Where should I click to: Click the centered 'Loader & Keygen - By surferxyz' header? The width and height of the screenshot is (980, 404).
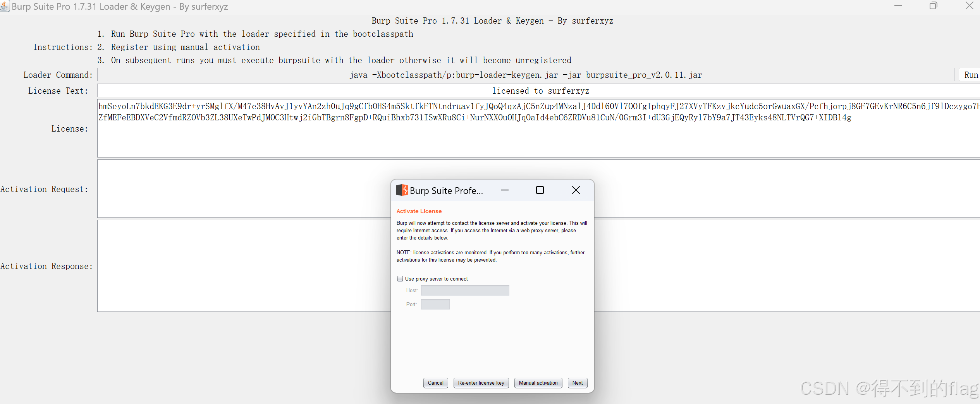[x=492, y=21]
